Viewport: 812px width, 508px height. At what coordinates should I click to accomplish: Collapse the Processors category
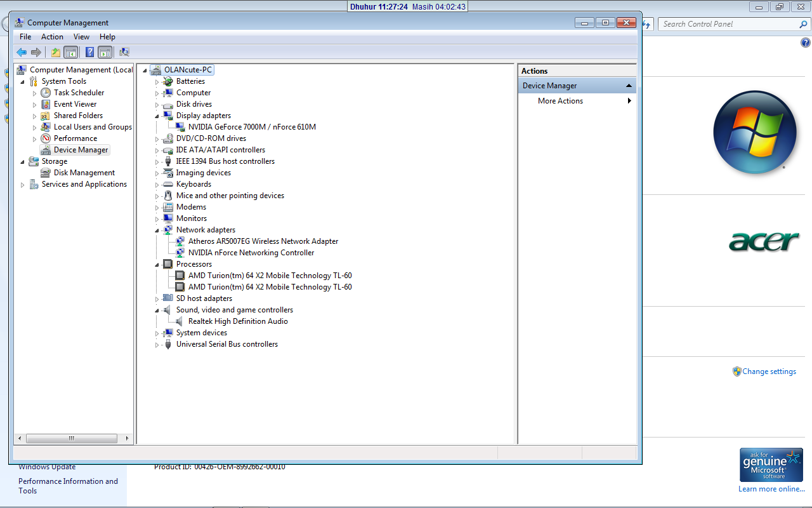pyautogui.click(x=157, y=265)
